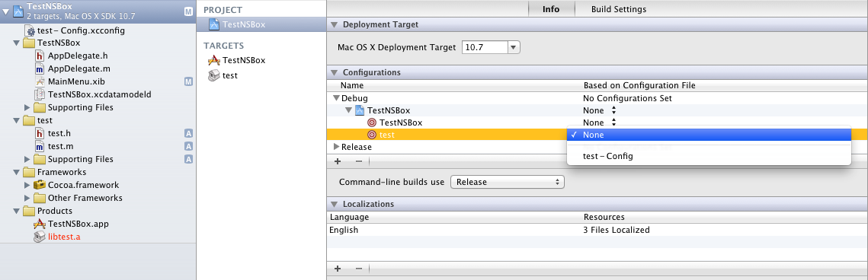
Task: Click the TestNSBox.app product icon
Action: pos(40,224)
